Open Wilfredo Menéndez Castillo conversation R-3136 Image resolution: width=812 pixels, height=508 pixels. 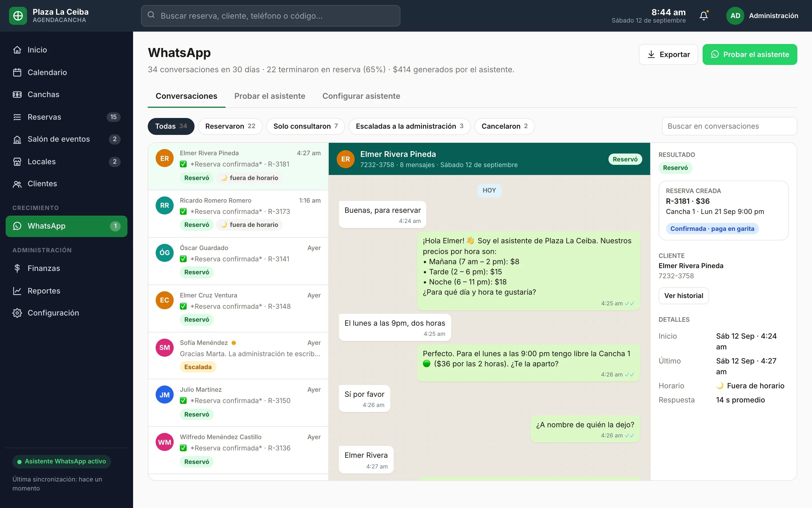point(238,450)
